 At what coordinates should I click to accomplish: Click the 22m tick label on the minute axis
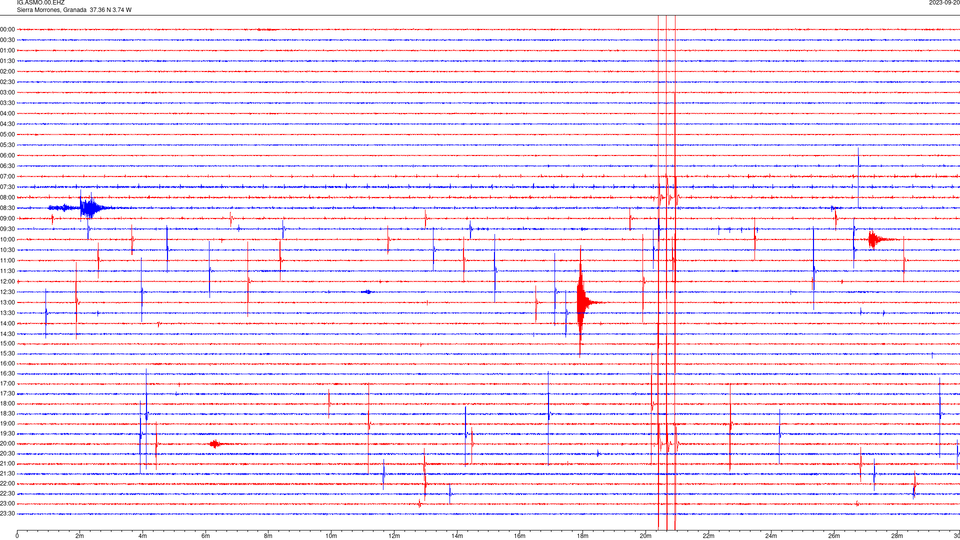pos(708,536)
